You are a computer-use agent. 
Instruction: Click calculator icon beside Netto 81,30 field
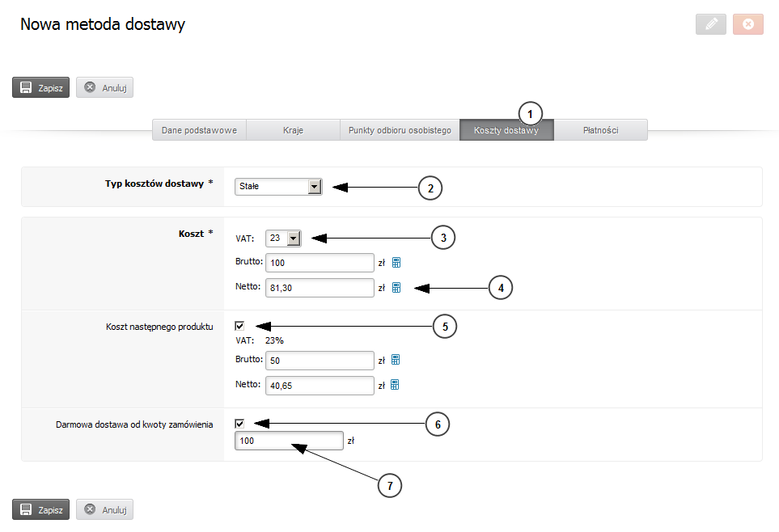396,287
